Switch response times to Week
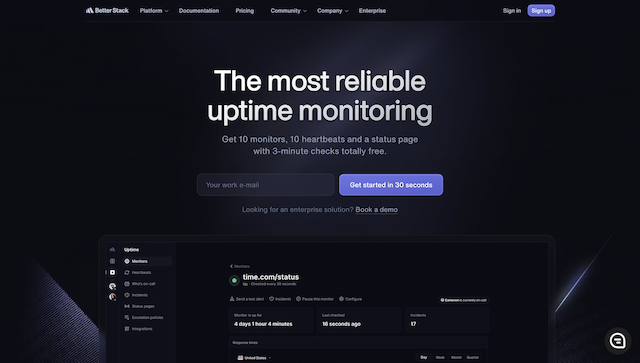The width and height of the screenshot is (640, 363). [x=440, y=357]
